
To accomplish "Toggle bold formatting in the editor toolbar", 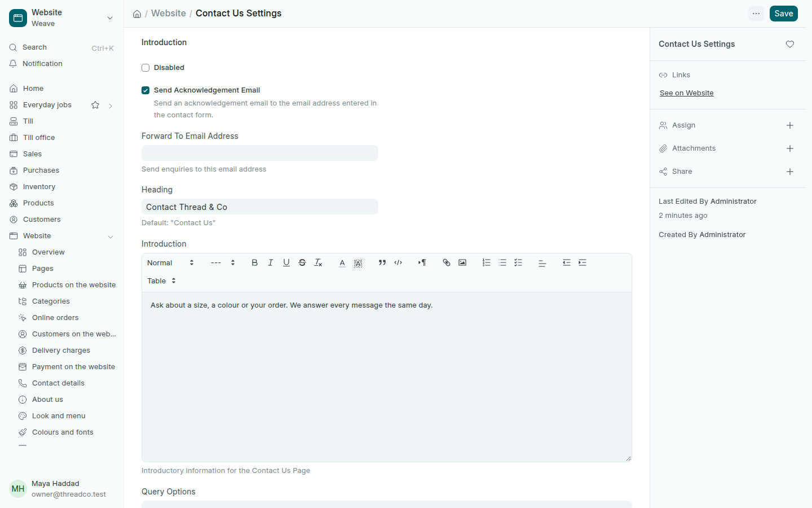I will [255, 262].
